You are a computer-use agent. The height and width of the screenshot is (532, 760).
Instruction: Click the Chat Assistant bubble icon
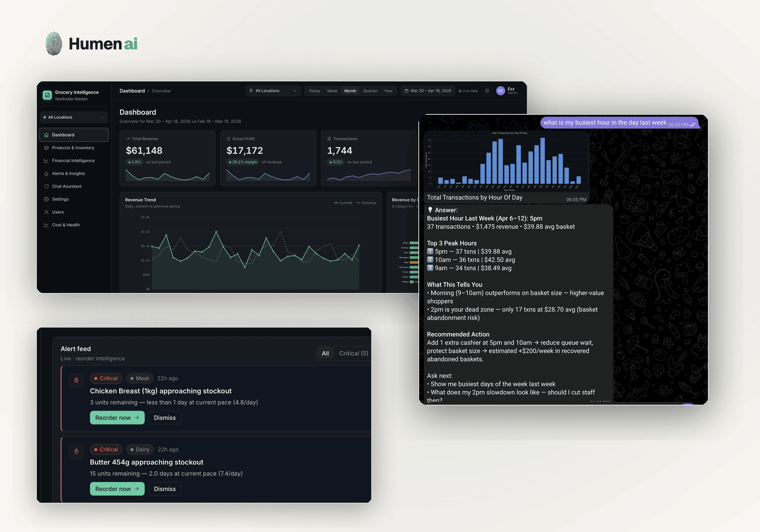pos(46,187)
